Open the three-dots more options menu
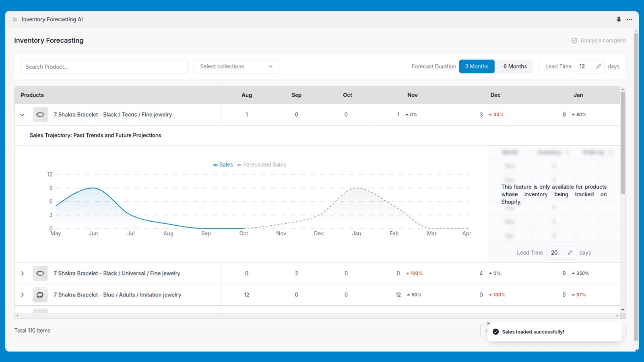Screen dimensions: 644x362 [x=630, y=19]
